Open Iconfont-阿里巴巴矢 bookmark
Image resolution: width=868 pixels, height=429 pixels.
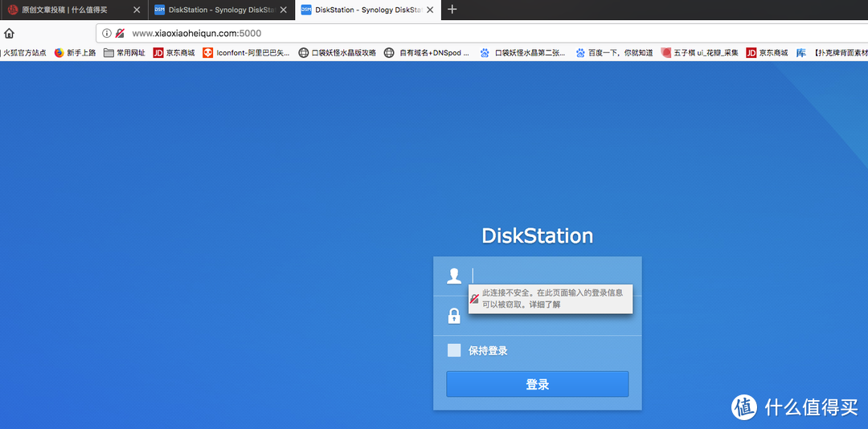(246, 53)
